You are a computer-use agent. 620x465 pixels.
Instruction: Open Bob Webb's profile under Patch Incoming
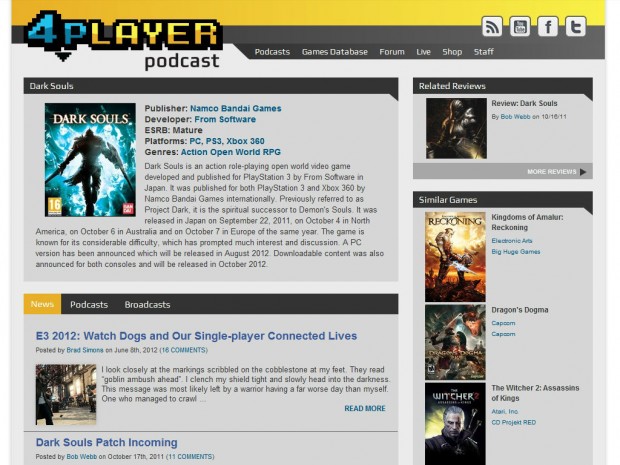81,457
